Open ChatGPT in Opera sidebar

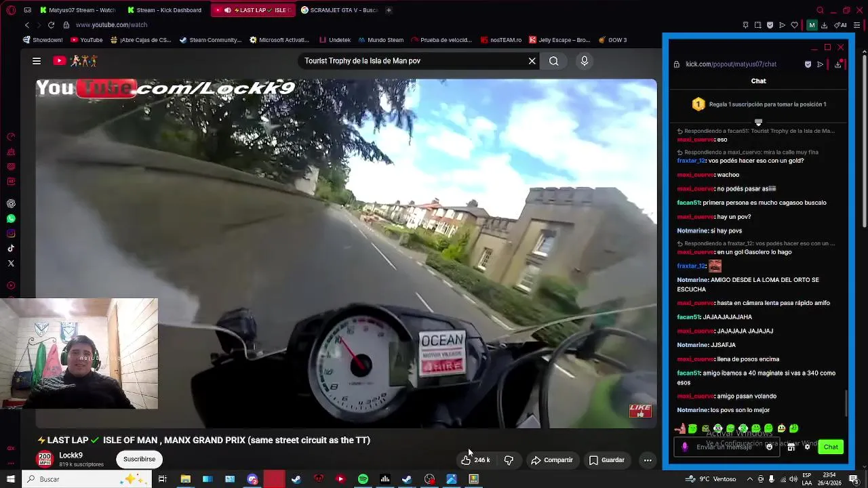point(11,204)
